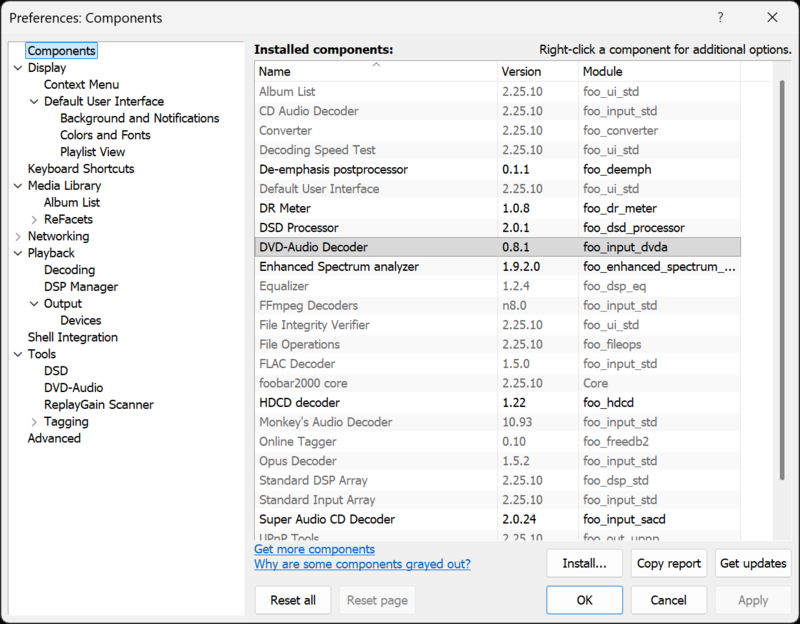Collapse the Output node
Viewport: 800px width, 624px height.
pos(34,304)
